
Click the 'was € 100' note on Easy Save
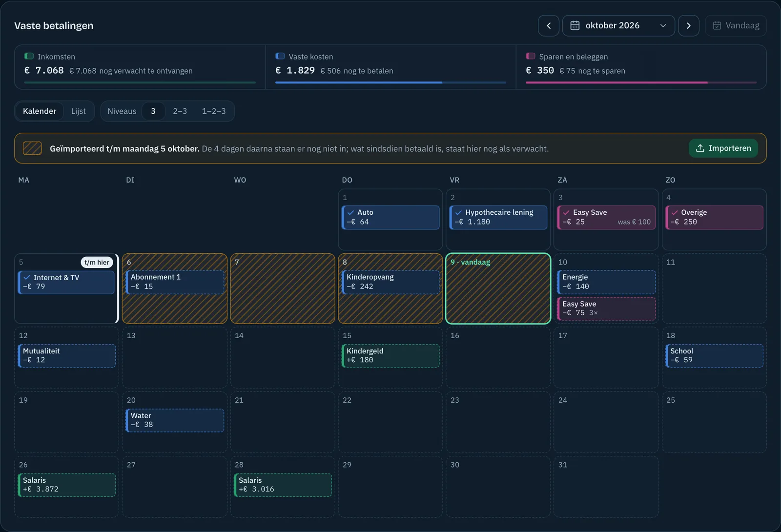pos(634,222)
